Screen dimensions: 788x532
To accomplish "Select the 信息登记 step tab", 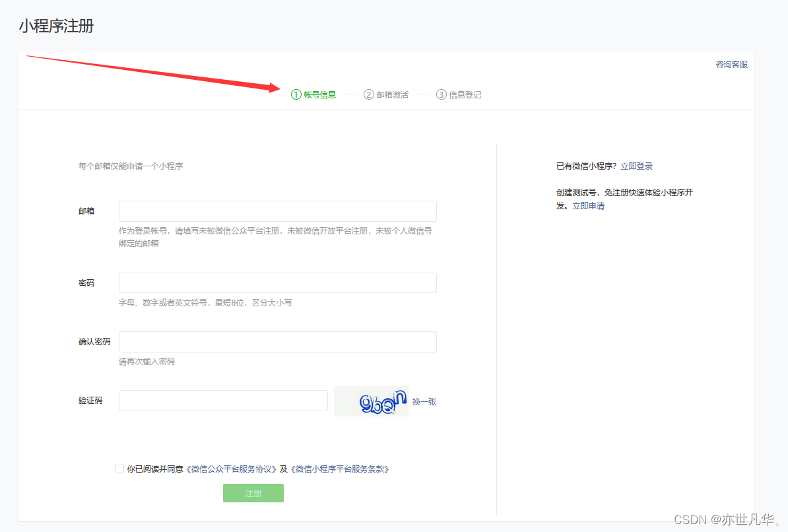I will [x=465, y=94].
